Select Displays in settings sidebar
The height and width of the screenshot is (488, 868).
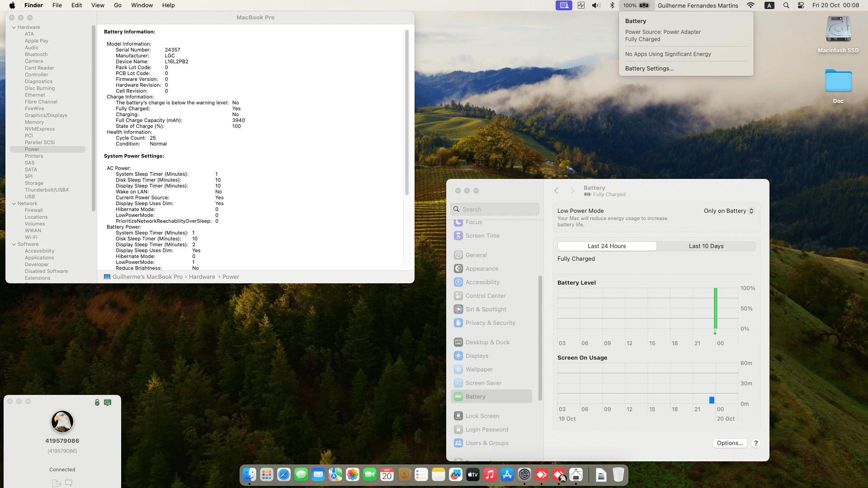point(476,356)
